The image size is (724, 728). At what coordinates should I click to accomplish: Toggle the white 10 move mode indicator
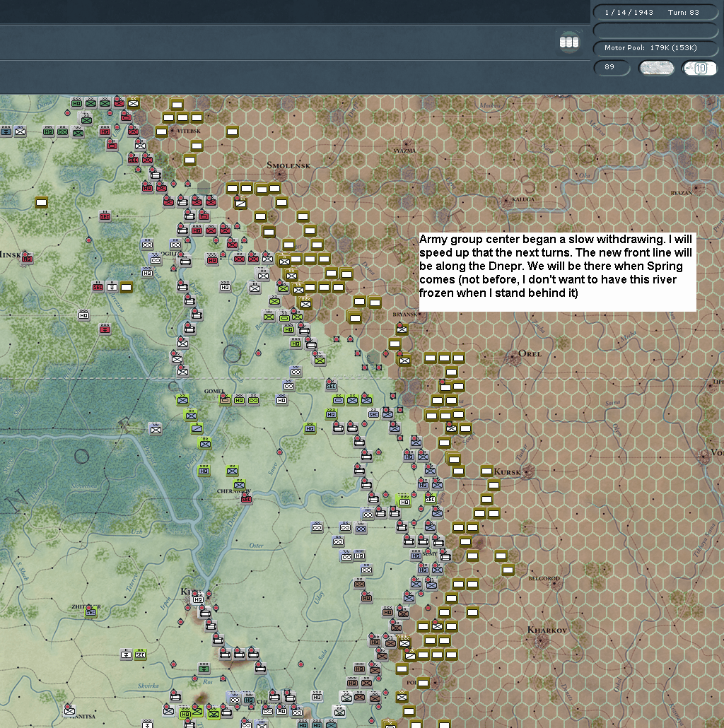pos(700,69)
